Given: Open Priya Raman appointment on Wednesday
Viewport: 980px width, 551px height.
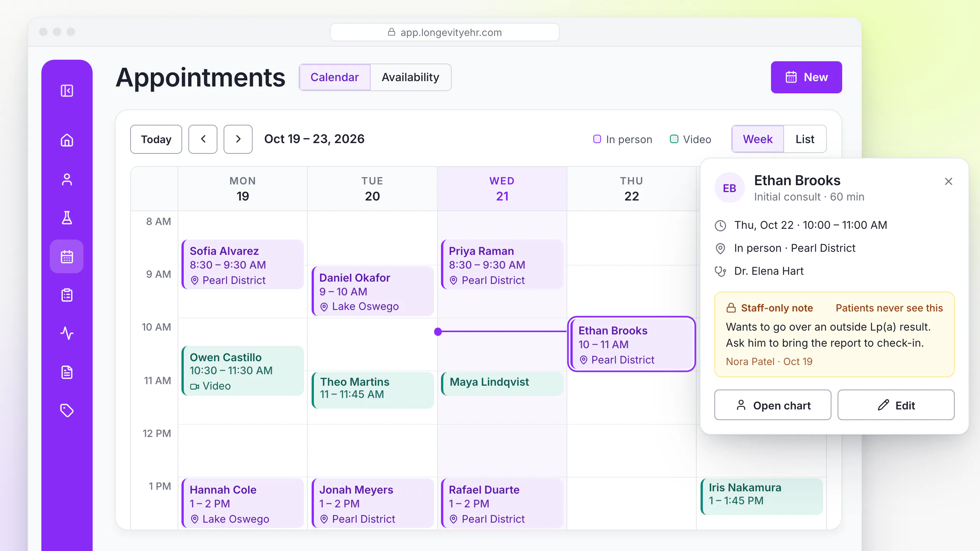Looking at the screenshot, I should pos(502,264).
